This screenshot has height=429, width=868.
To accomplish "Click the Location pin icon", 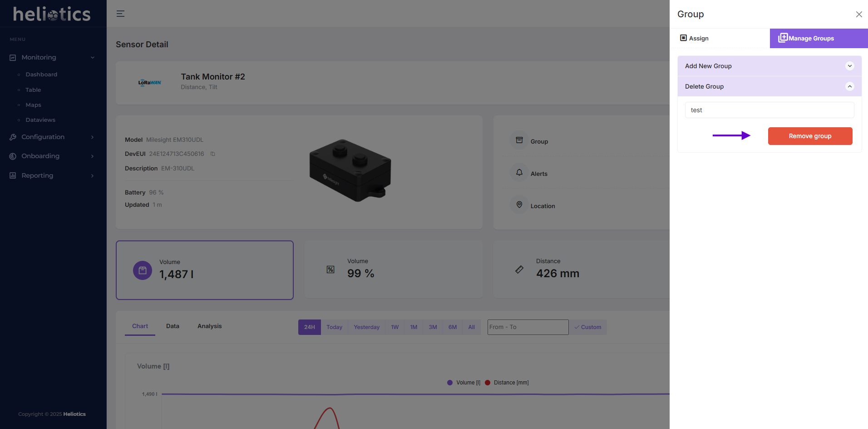I will click(519, 205).
